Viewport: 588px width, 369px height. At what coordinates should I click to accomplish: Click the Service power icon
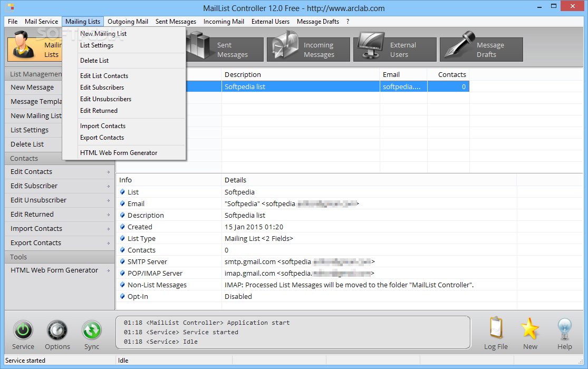[23, 331]
